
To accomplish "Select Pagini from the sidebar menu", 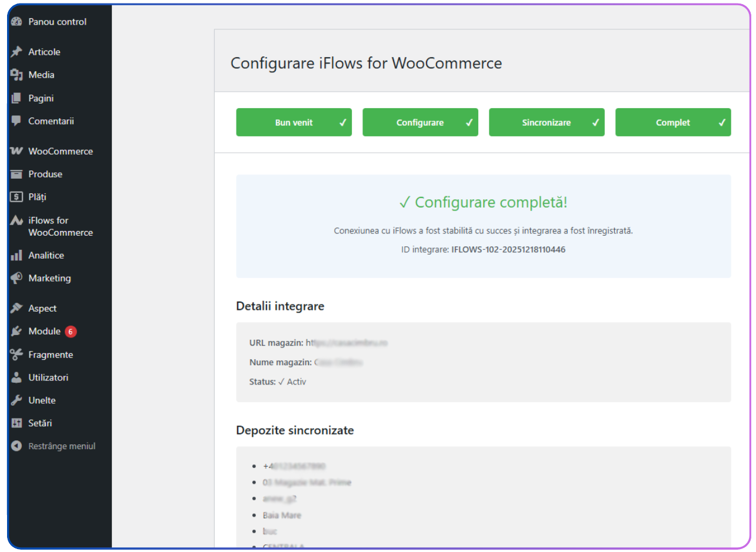I will [x=38, y=98].
